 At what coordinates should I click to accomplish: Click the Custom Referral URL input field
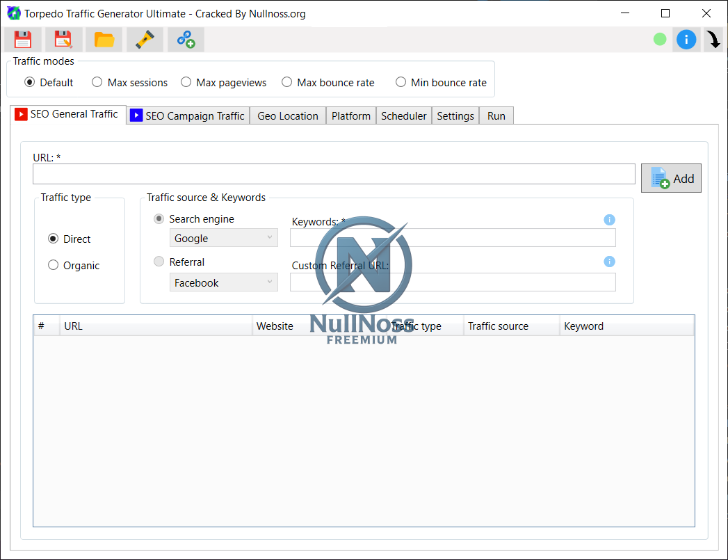click(x=453, y=282)
